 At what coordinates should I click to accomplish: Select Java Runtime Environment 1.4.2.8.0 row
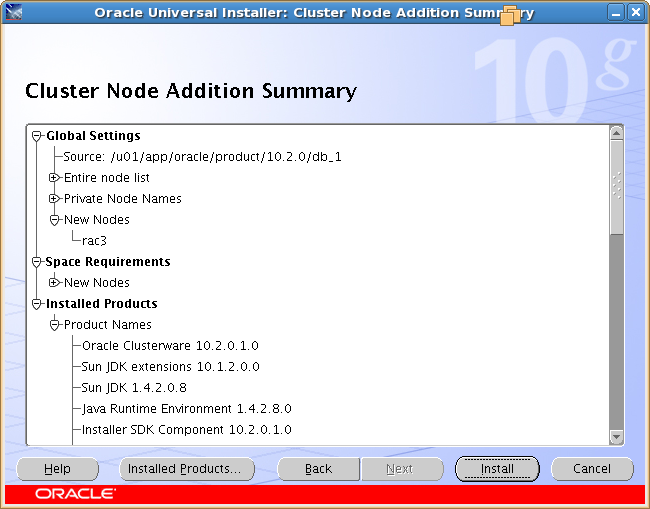pos(187,409)
